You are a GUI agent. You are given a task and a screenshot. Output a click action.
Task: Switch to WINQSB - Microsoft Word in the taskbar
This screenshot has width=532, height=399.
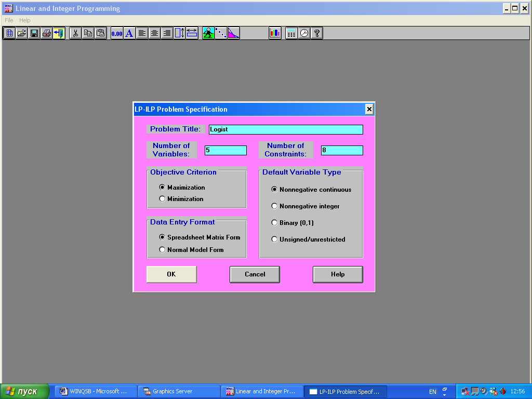tap(95, 392)
